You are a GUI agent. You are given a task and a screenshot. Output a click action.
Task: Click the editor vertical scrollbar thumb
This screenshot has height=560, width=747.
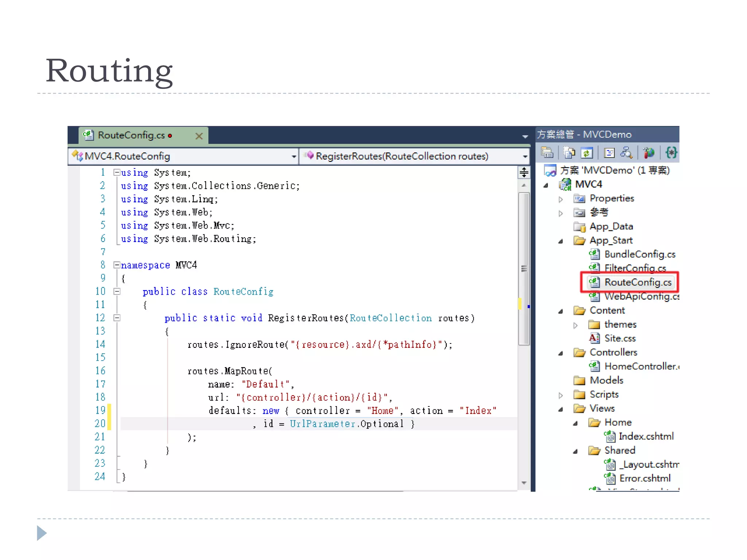coord(524,269)
